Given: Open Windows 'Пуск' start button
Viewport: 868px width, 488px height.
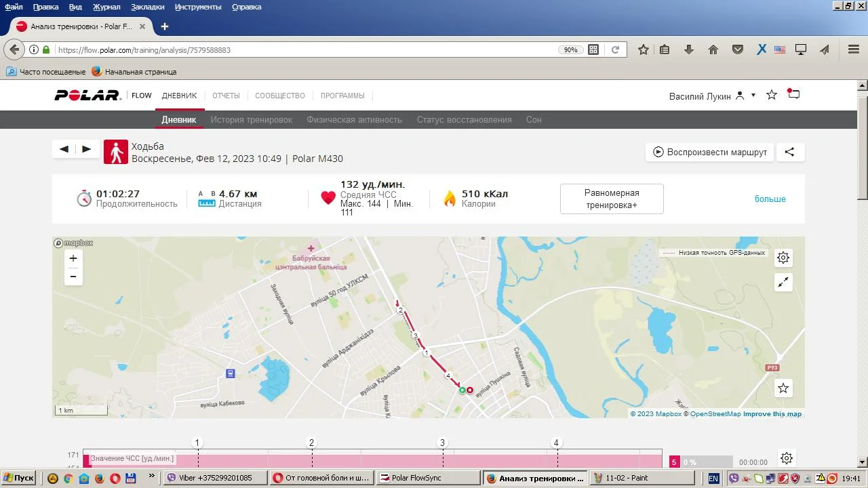Looking at the screenshot, I should (x=18, y=478).
